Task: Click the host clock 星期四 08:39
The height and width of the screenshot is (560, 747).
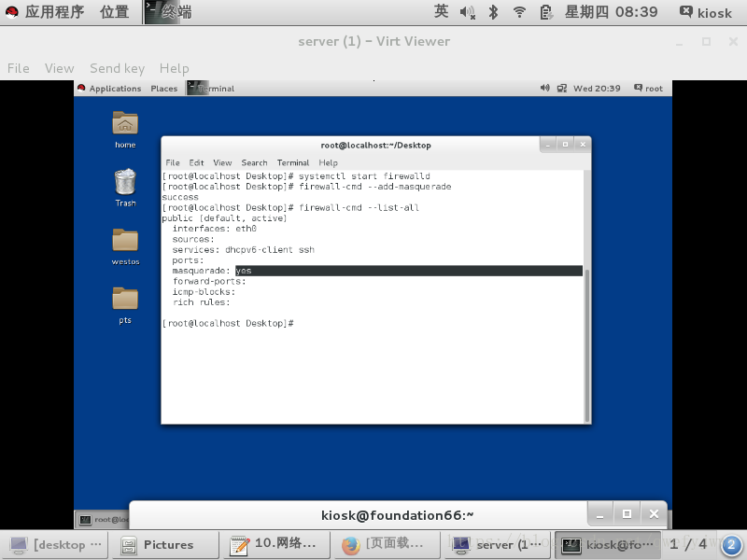Action: click(612, 12)
